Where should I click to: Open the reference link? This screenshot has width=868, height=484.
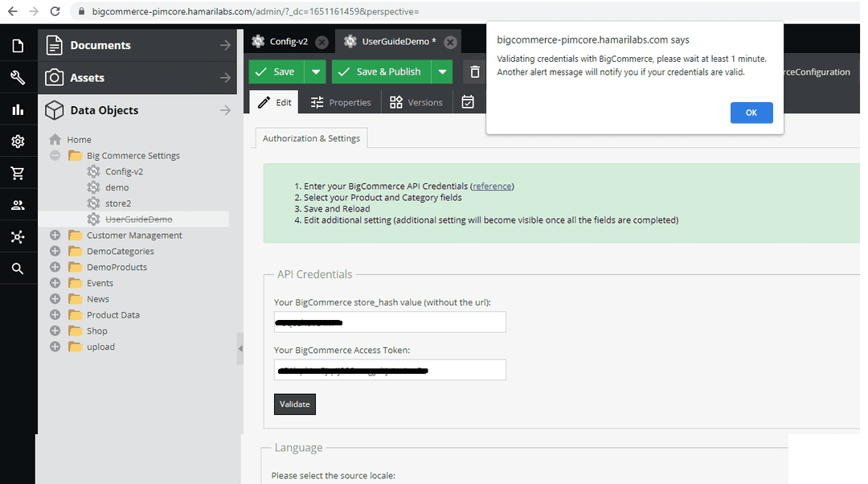pos(492,186)
